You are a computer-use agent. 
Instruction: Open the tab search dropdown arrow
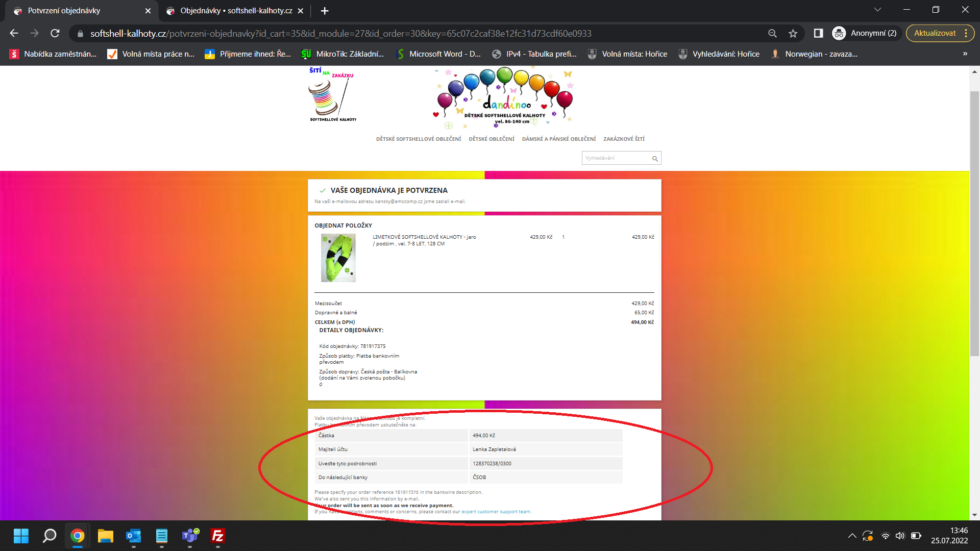tap(877, 10)
